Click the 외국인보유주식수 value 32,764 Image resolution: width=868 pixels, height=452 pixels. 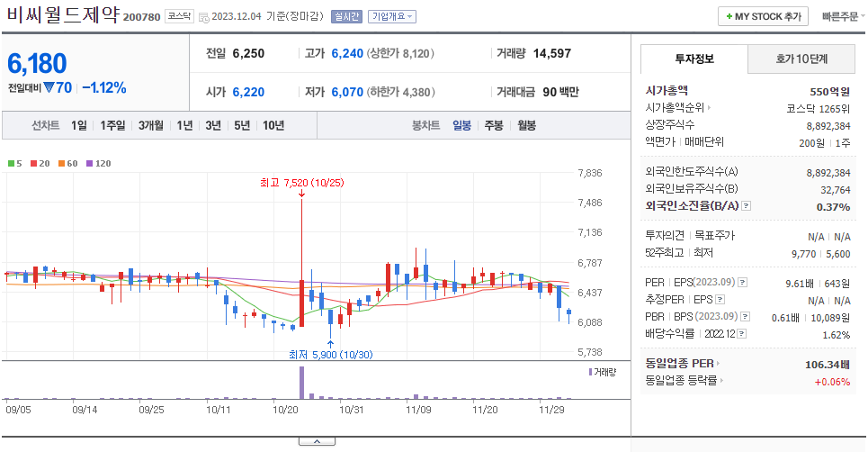836,190
